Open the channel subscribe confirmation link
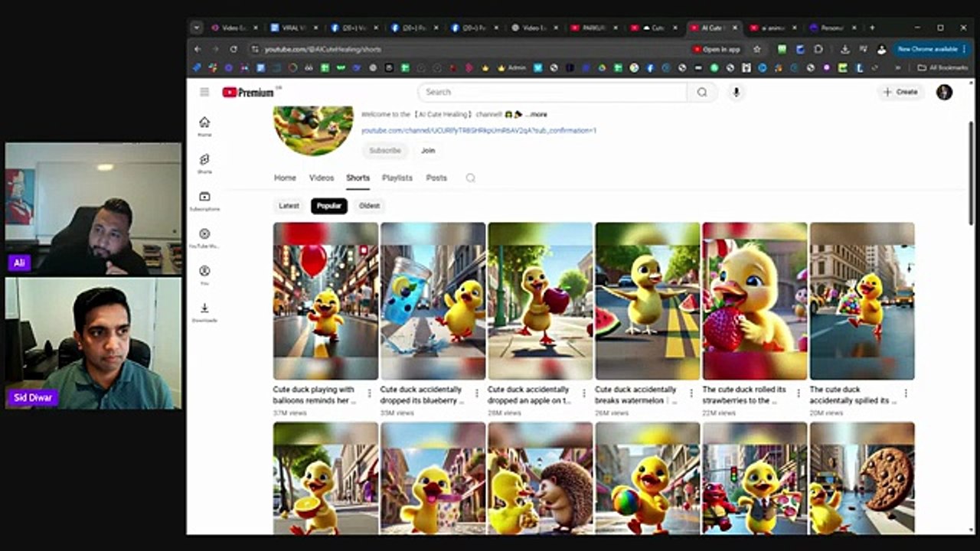 point(479,131)
